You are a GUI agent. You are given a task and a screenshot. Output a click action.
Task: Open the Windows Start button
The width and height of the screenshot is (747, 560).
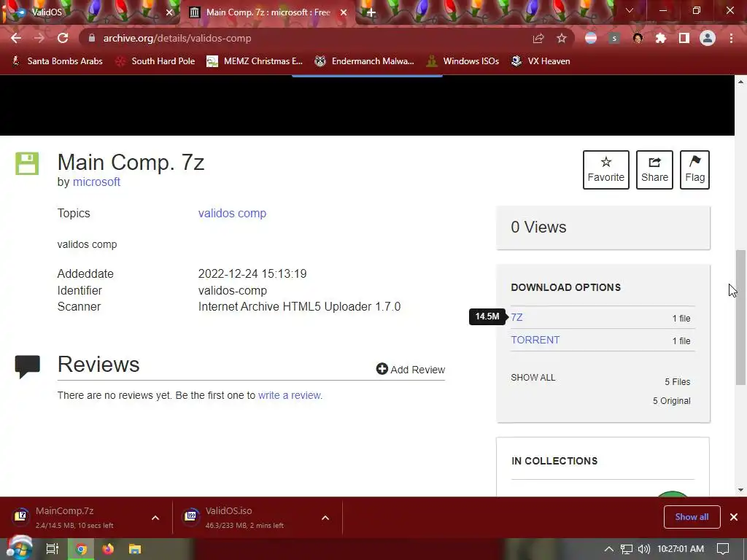(19, 548)
